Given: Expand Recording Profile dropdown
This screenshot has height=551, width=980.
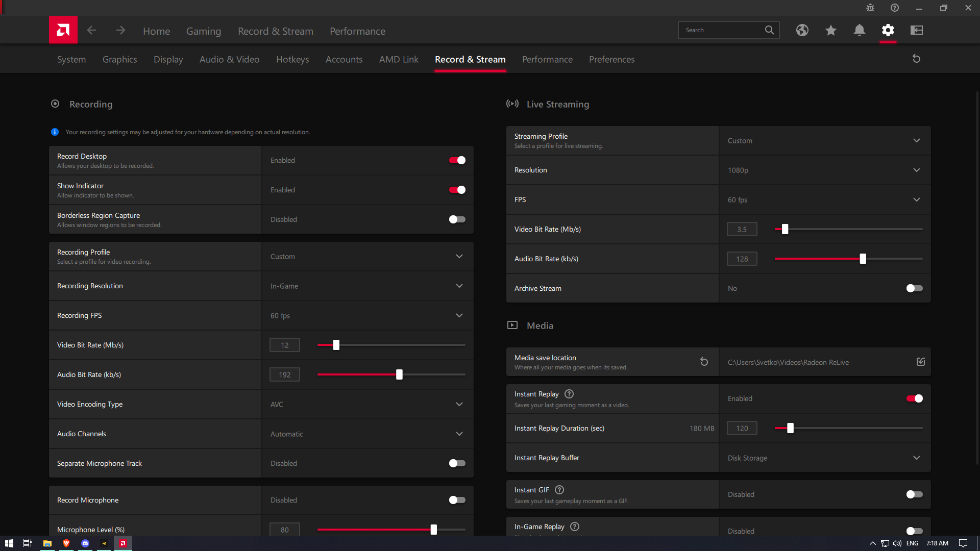Looking at the screenshot, I should [x=367, y=257].
